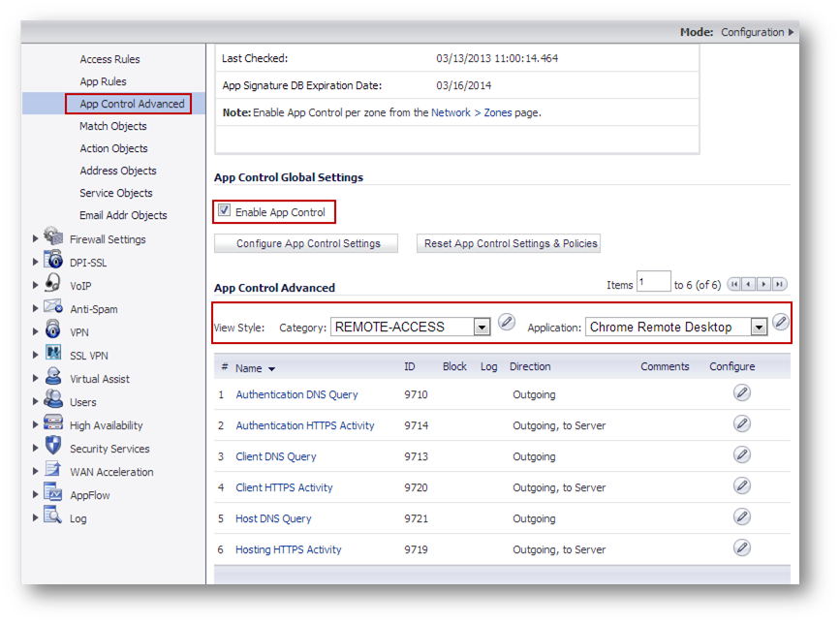Configure Authentication DNS Query with edit icon
840x625 pixels.
point(741,393)
